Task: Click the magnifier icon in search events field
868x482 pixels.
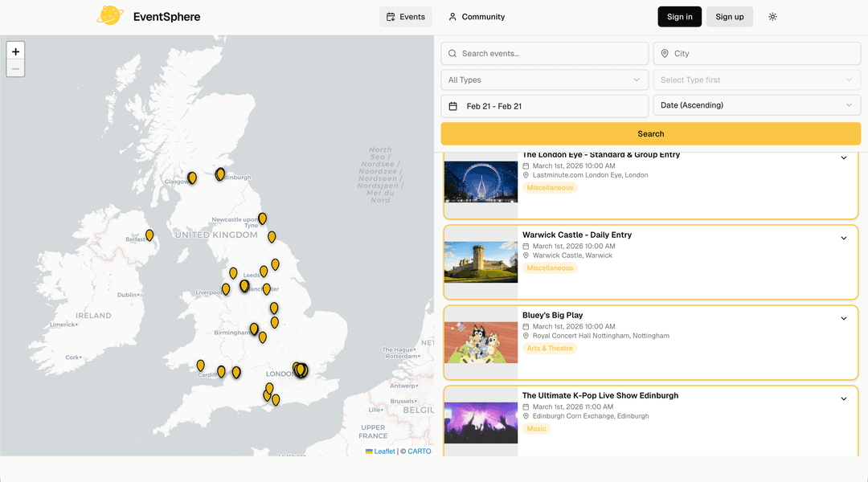Action: [452, 53]
